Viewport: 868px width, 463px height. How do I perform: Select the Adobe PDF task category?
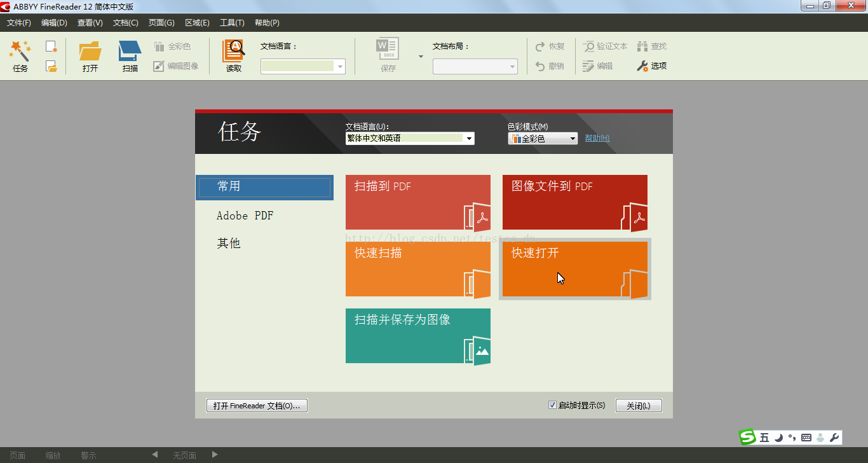pyautogui.click(x=245, y=216)
